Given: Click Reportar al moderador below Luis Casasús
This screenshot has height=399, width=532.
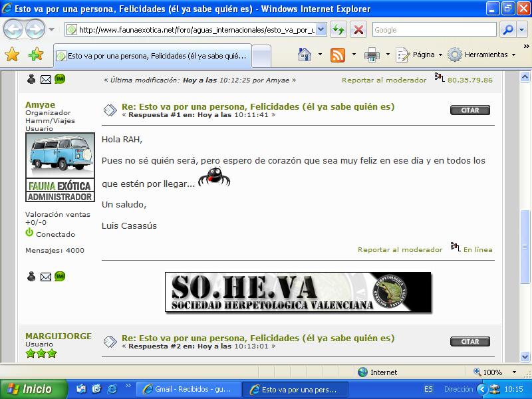Looking at the screenshot, I should point(400,250).
